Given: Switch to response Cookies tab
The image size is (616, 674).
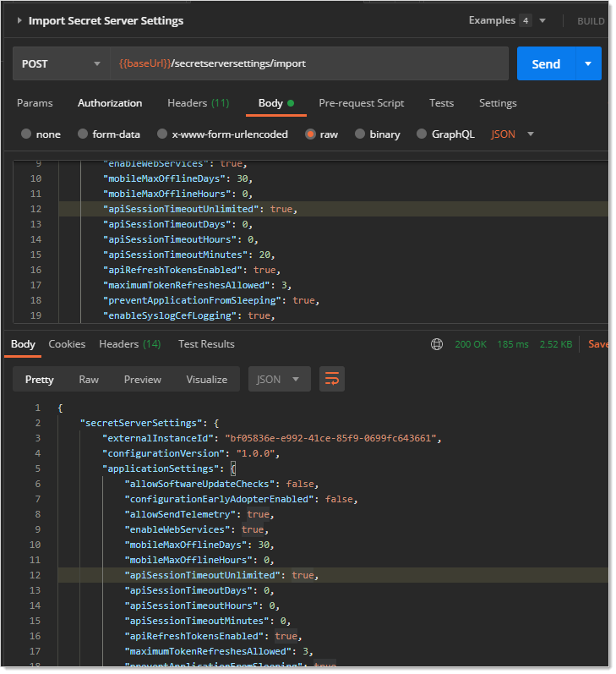Looking at the screenshot, I should pos(67,344).
